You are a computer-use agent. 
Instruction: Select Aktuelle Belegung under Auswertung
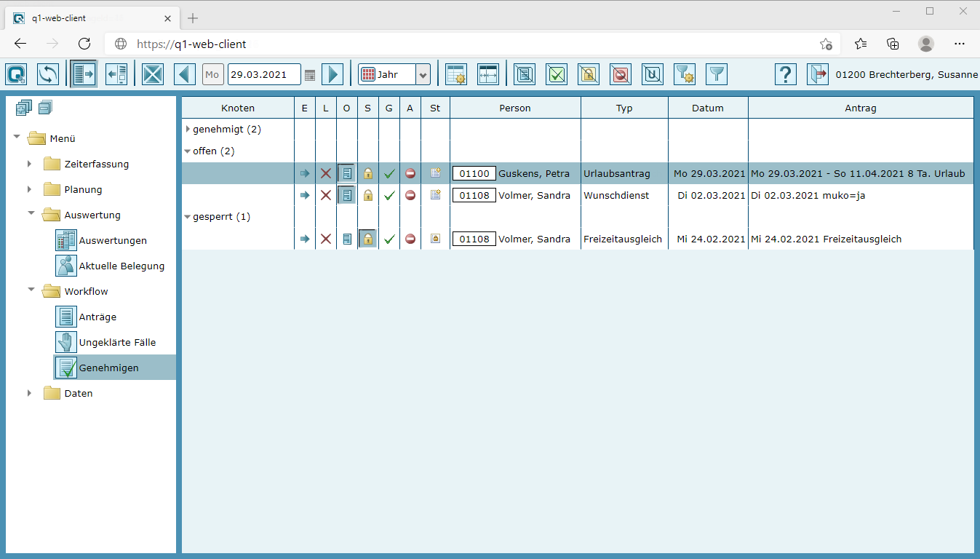pyautogui.click(x=121, y=266)
